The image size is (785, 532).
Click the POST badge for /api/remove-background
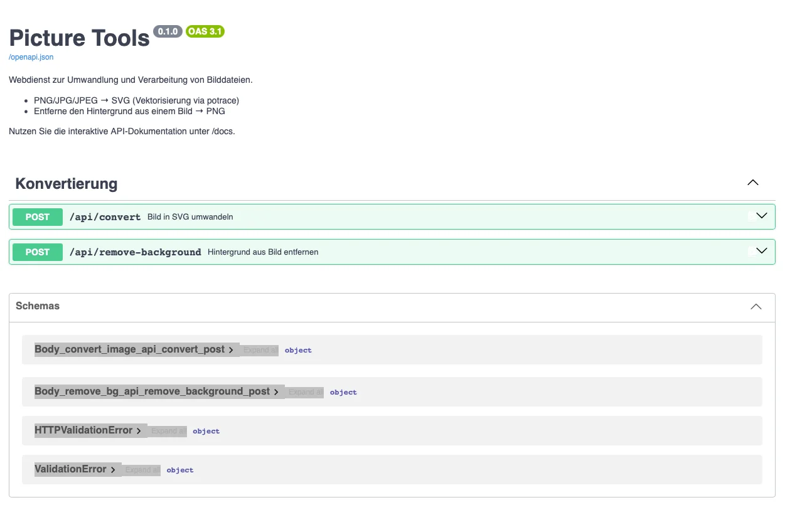pos(38,252)
